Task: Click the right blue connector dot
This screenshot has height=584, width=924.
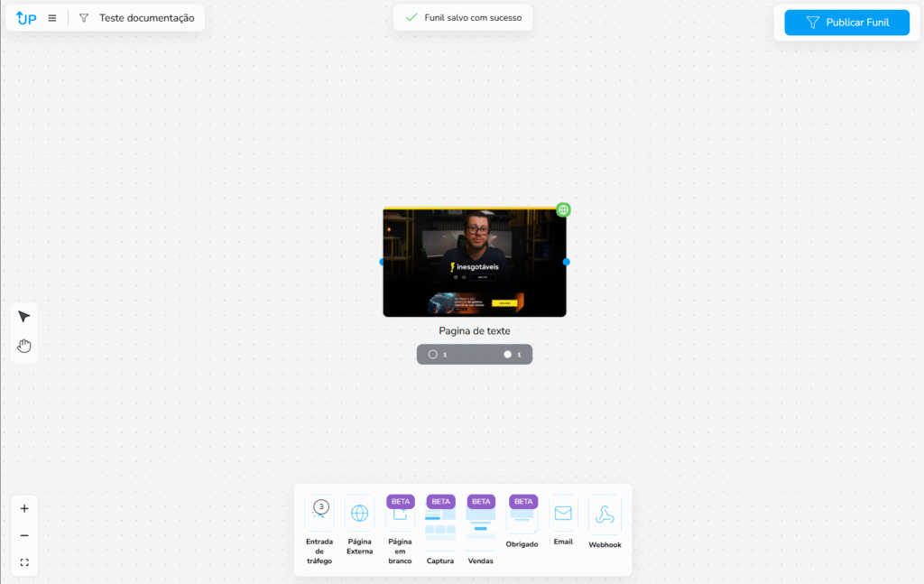Action: (567, 262)
